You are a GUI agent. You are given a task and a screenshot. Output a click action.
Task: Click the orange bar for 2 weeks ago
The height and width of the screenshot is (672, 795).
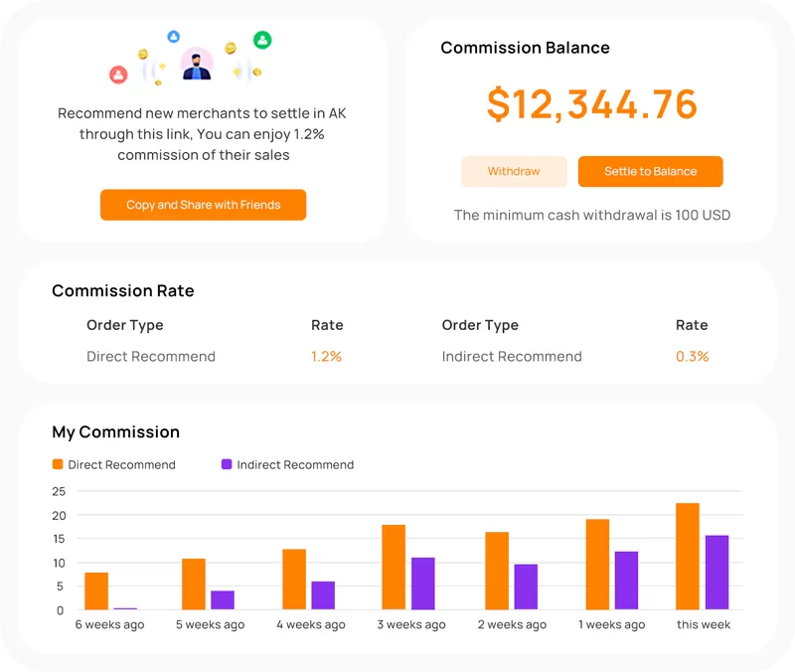[x=497, y=572]
